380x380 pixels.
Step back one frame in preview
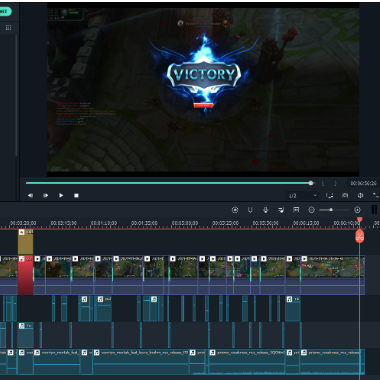(30, 195)
